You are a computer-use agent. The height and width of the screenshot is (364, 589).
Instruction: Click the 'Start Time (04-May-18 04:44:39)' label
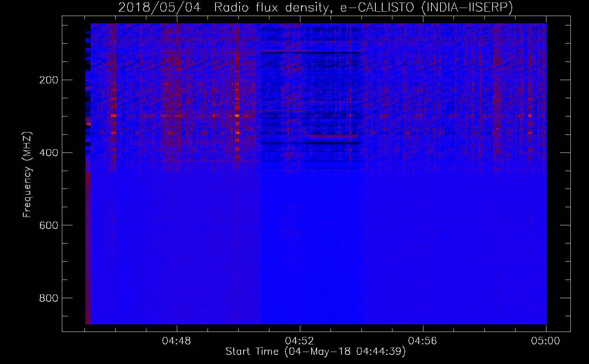(316, 352)
